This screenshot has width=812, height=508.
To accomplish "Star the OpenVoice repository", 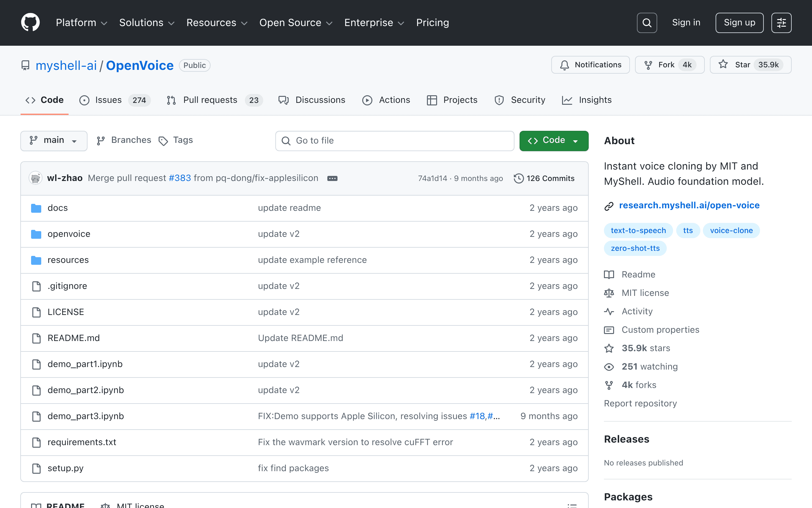I will pos(750,64).
